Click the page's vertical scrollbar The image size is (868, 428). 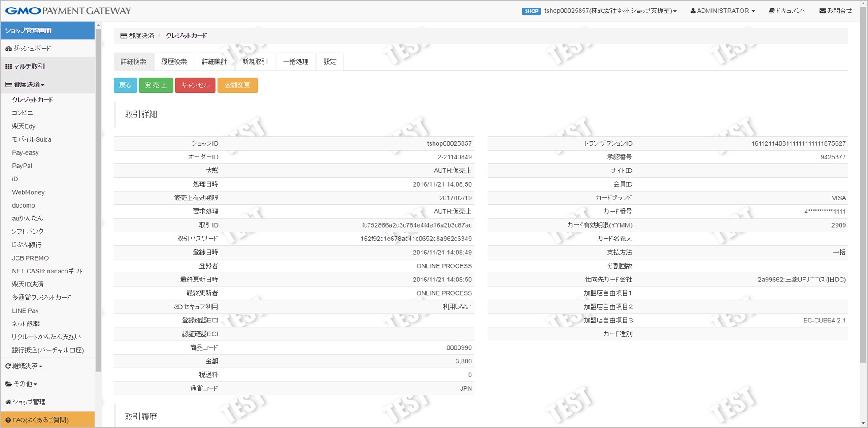click(x=863, y=178)
